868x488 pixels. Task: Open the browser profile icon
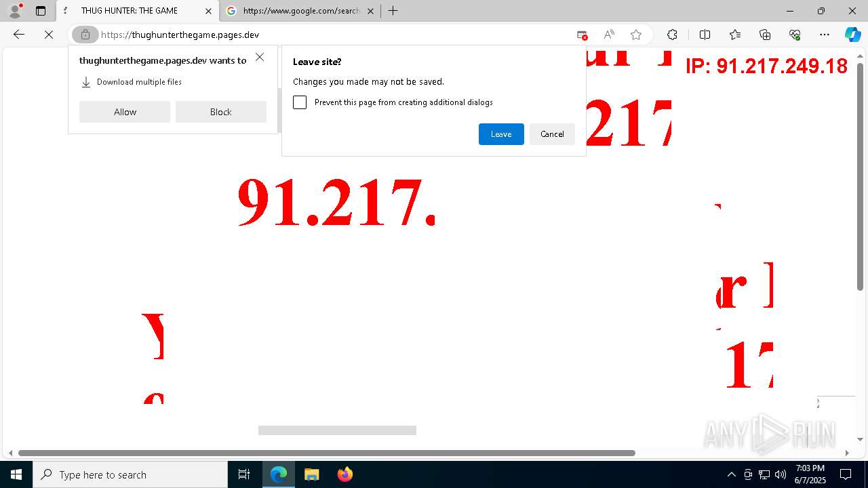coord(15,11)
